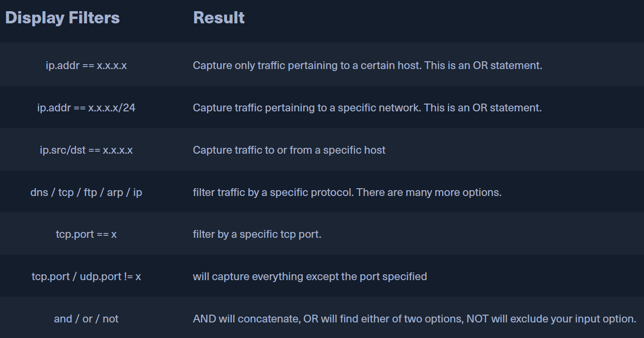
Task: Click 'Capture traffic to or from a specific host'
Action: (289, 150)
